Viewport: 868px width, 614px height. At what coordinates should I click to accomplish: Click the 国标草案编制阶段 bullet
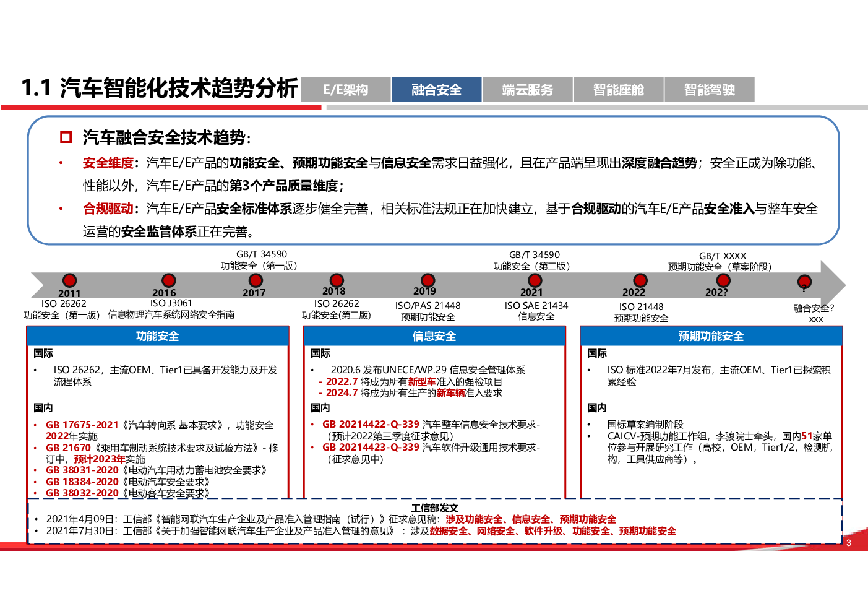[x=645, y=425]
